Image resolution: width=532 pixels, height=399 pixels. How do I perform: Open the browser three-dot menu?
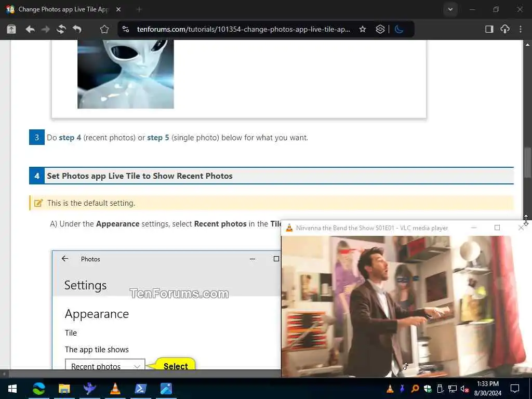click(521, 30)
